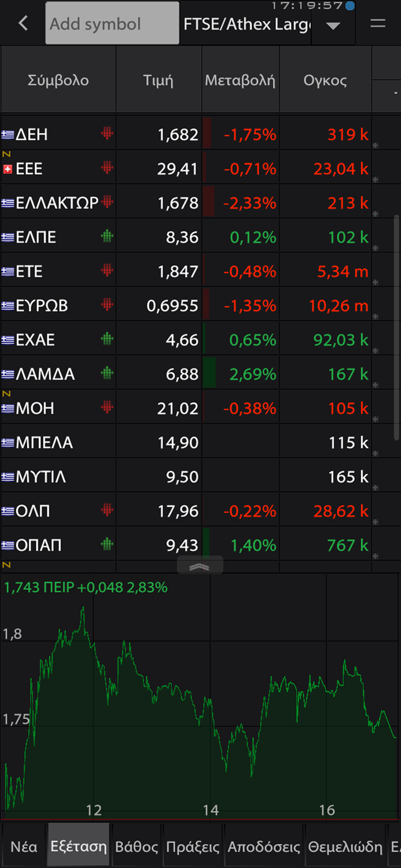Open the watchlist dropdown arrow

[x=333, y=25]
